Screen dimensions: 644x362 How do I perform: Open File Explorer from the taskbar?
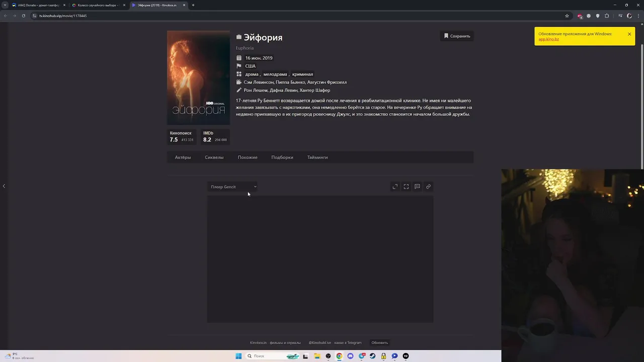[317, 356]
